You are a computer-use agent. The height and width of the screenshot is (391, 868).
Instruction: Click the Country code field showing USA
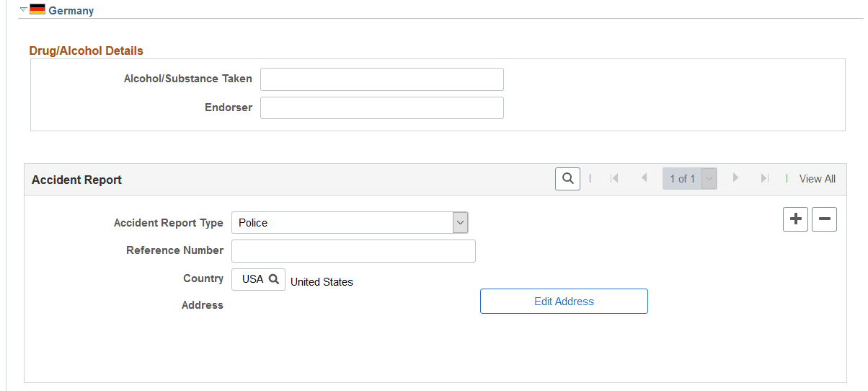tap(252, 279)
